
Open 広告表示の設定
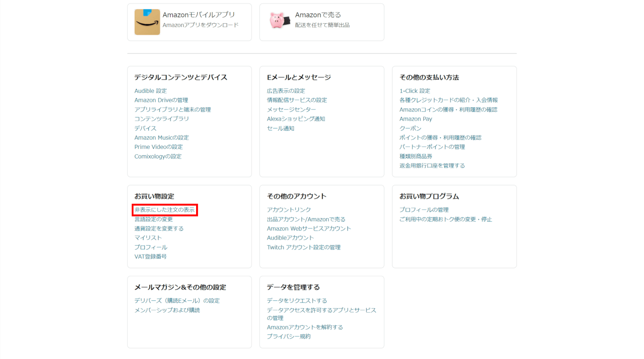[286, 91]
